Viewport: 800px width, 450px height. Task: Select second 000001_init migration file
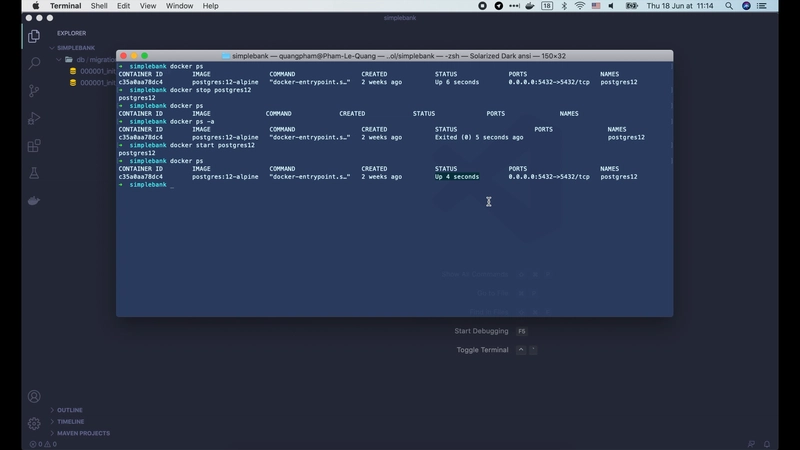(92, 83)
